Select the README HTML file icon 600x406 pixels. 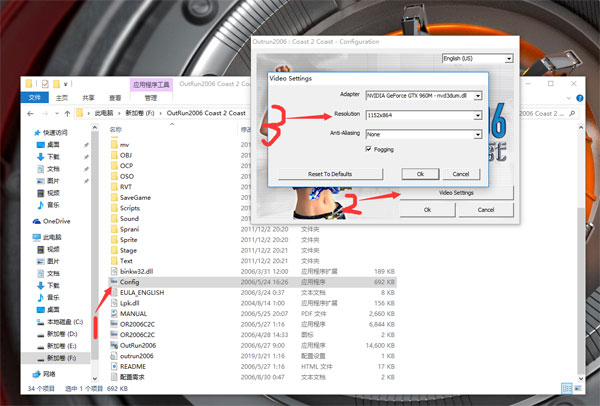114,366
